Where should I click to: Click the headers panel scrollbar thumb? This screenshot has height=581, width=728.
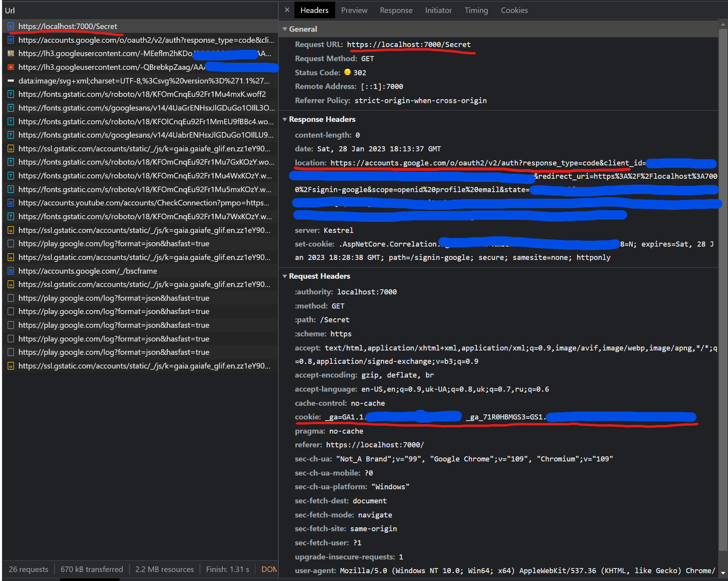tap(723, 290)
